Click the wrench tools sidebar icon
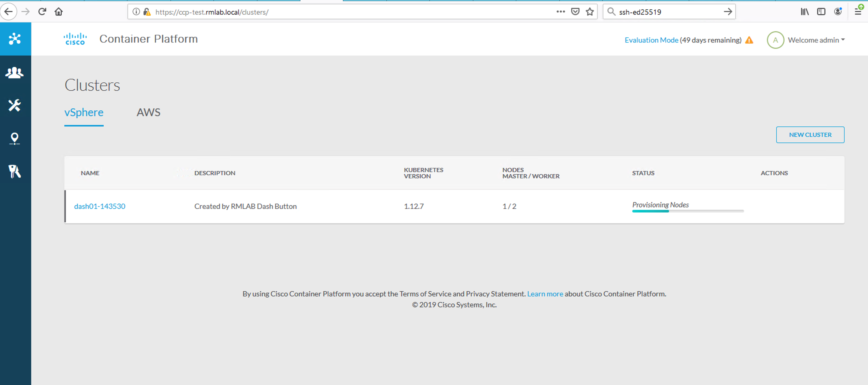Image resolution: width=868 pixels, height=385 pixels. click(15, 105)
